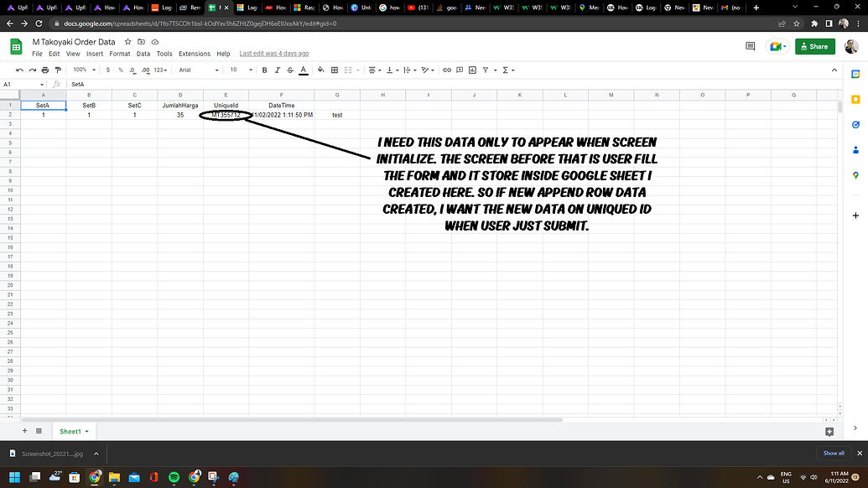
Task: Open the Sheet1 tab options arrow
Action: 86,431
